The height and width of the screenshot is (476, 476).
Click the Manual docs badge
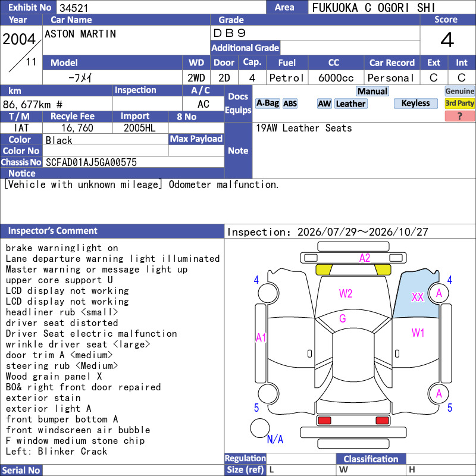pos(372,91)
